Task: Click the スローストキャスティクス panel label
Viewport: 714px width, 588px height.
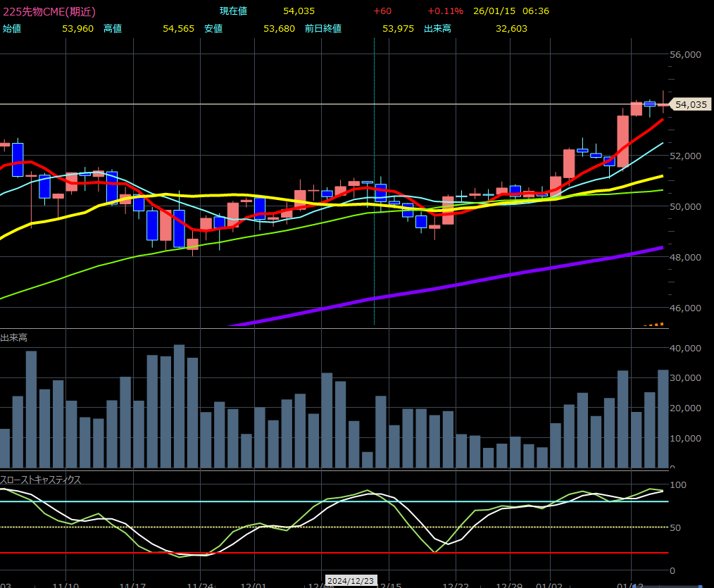Action: coord(41,480)
